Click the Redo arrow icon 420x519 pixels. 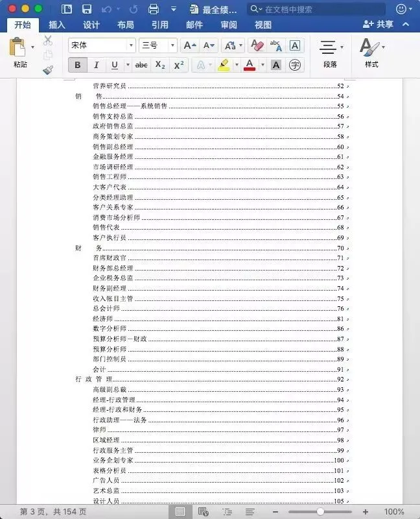[134, 9]
